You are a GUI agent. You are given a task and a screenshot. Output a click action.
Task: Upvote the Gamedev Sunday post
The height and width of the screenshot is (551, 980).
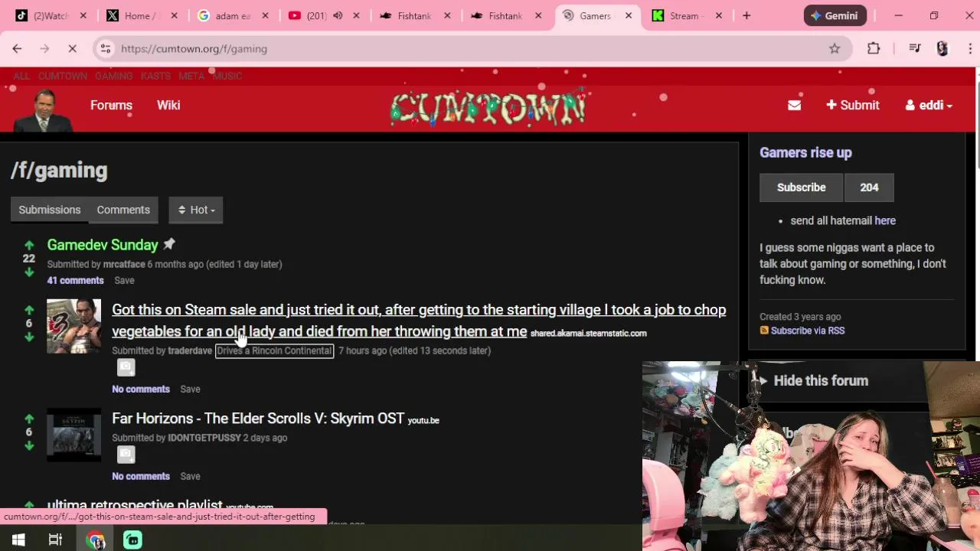coord(29,245)
